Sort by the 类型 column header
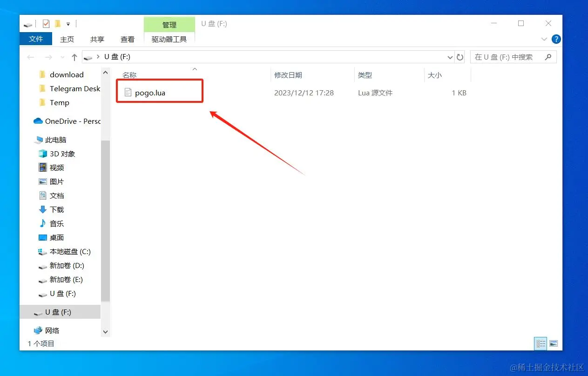 pos(365,75)
